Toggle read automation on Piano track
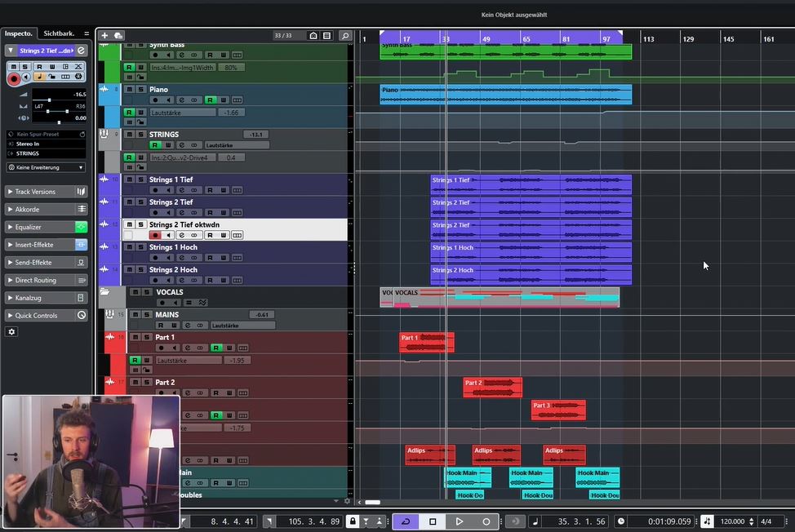795x532 pixels. pyautogui.click(x=210, y=100)
